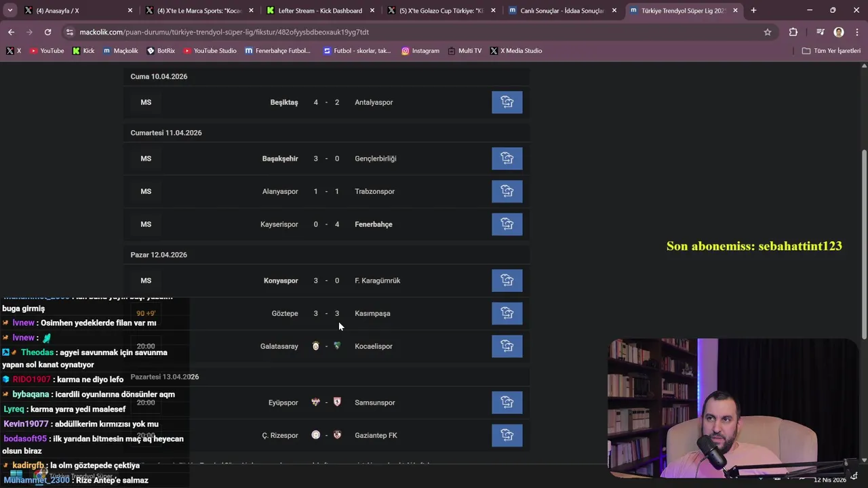The image size is (868, 488).
Task: Switch to Le Marca Sports X tab
Action: pos(199,11)
